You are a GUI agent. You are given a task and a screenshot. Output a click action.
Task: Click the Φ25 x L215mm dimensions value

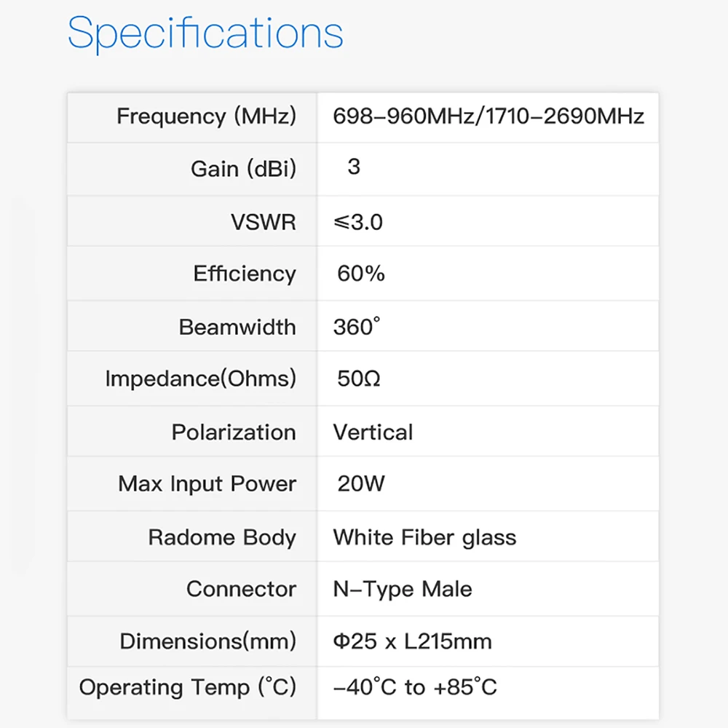coord(412,641)
